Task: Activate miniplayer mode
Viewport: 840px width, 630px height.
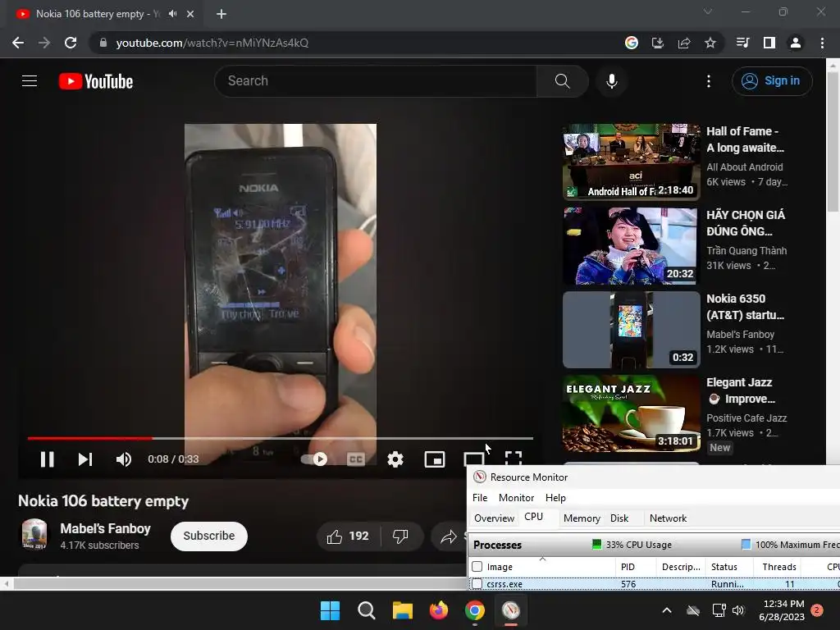Action: point(435,459)
